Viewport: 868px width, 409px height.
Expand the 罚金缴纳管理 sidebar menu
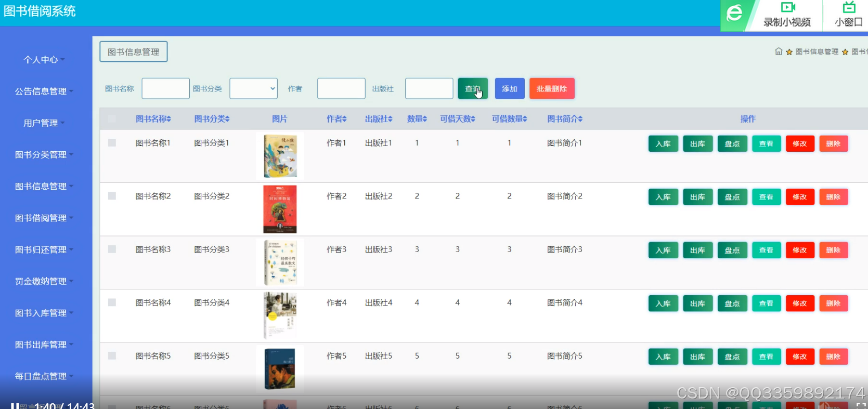[x=44, y=282]
